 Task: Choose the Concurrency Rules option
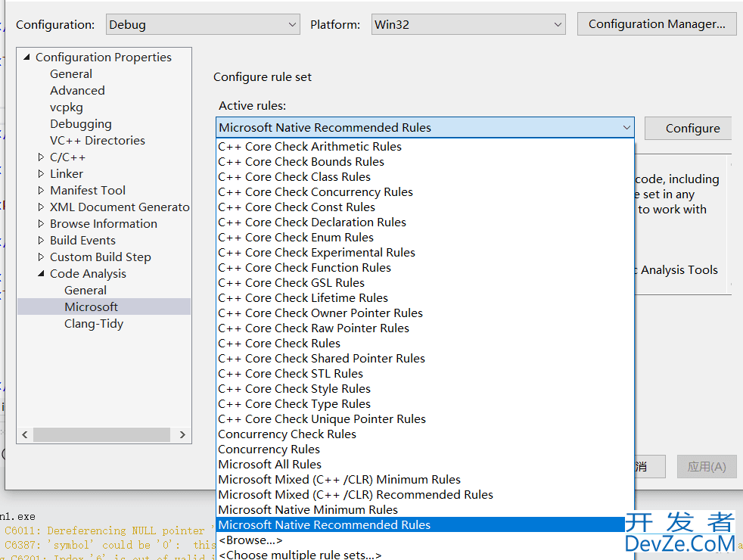pos(424,450)
